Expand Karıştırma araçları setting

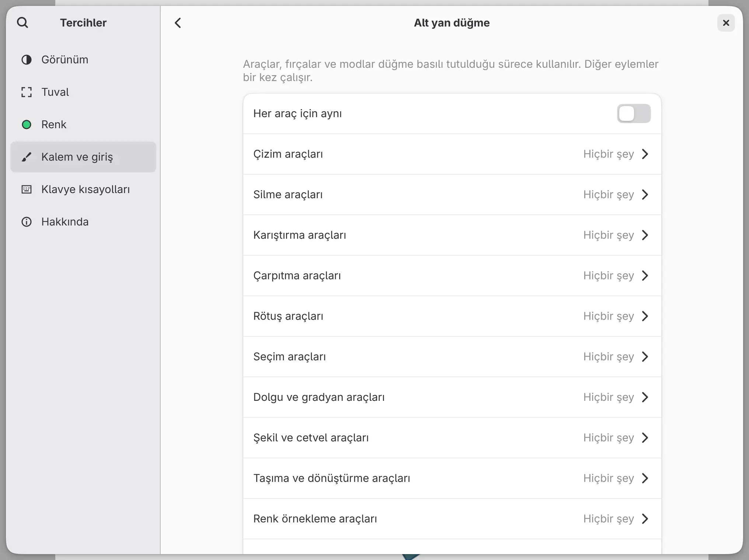pos(452,235)
